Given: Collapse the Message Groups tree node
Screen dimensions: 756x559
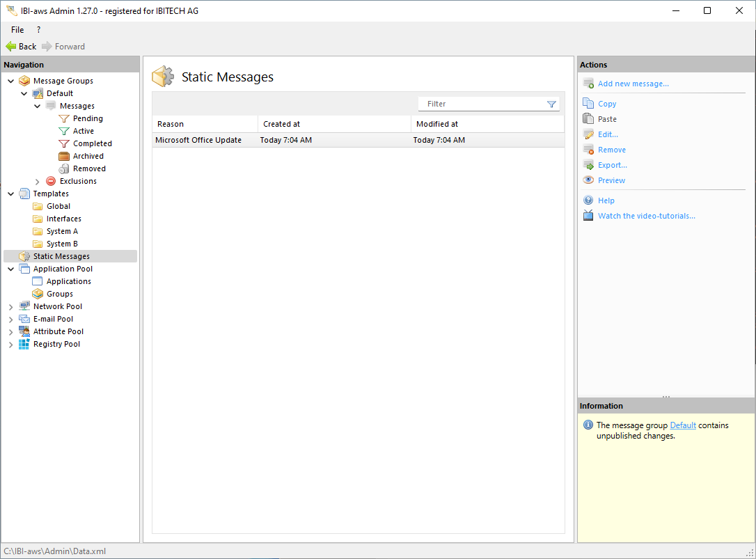Looking at the screenshot, I should point(10,81).
